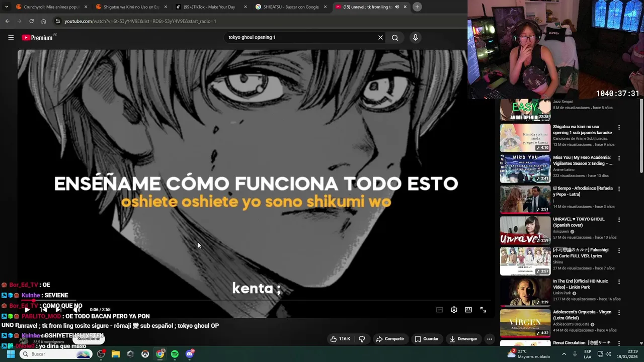Run search with the magnifier button
The image size is (644, 362).
tap(395, 37)
